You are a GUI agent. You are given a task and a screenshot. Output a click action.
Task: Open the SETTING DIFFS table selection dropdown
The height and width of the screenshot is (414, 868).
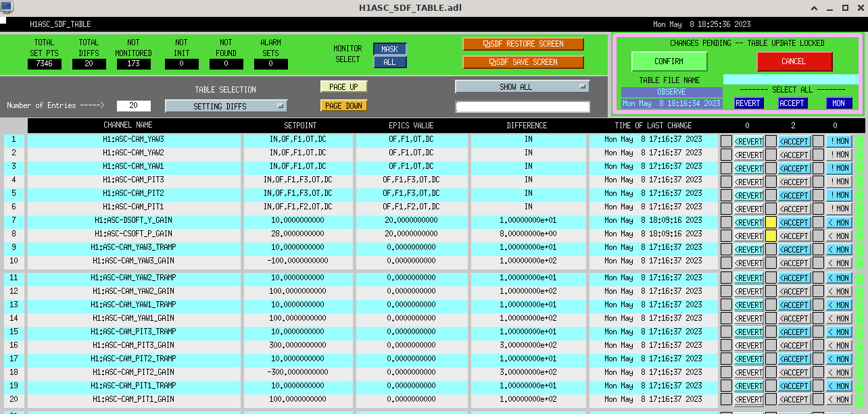tap(226, 106)
